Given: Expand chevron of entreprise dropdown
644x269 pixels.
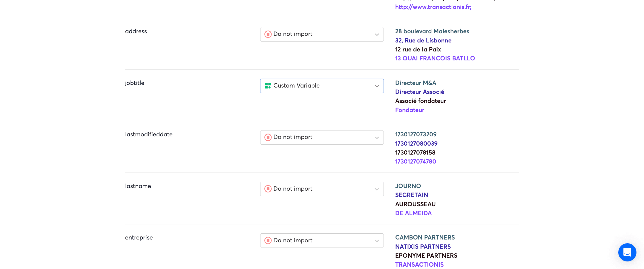Looking at the screenshot, I should point(377,241).
